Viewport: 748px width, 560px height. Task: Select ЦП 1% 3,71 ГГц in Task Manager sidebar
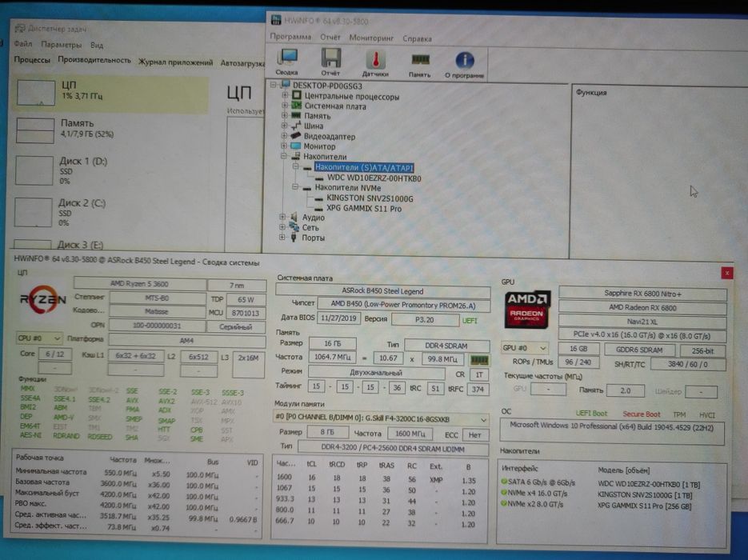tap(110, 93)
